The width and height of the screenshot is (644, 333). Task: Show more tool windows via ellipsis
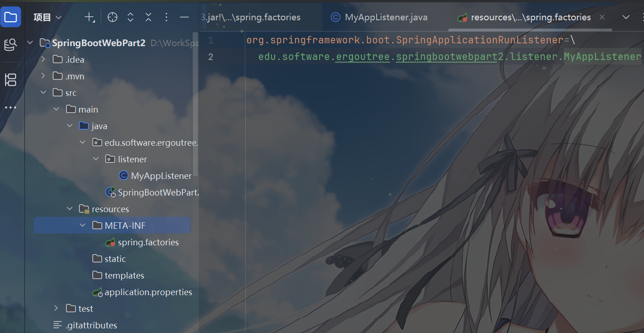(10, 107)
